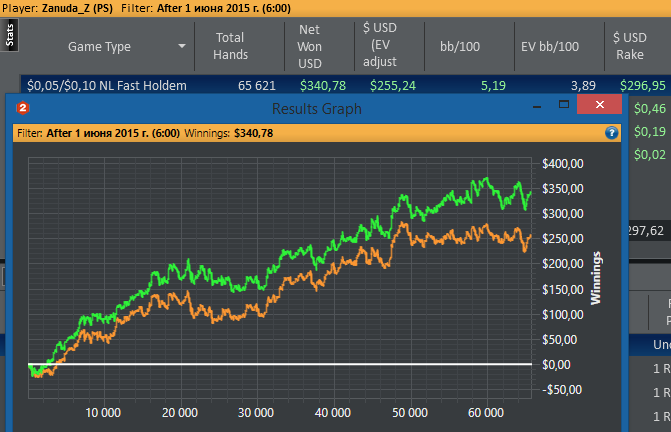Click the Results Graph title bar
Screen dimensions: 671x432
click(x=317, y=109)
